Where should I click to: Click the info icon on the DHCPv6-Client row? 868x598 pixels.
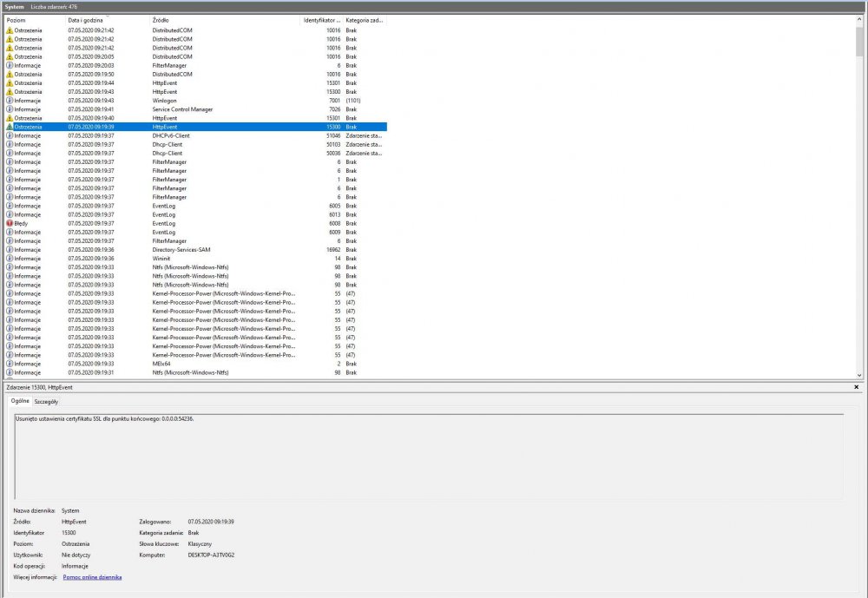(10, 135)
